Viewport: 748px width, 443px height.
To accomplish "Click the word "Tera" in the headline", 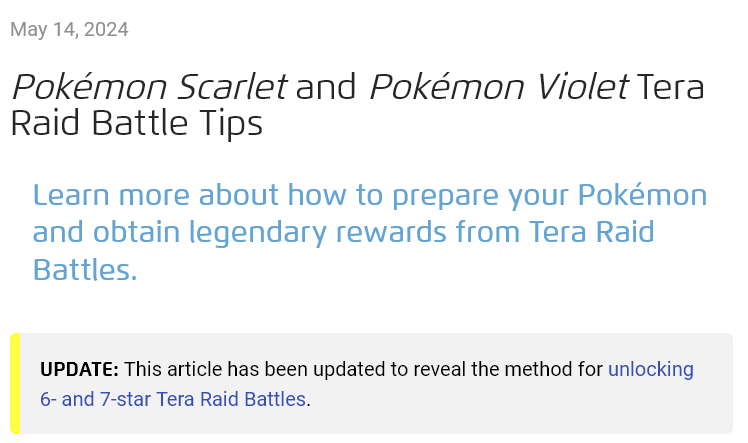I will [x=670, y=87].
